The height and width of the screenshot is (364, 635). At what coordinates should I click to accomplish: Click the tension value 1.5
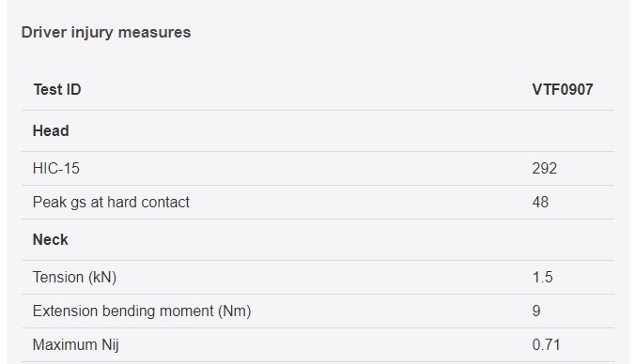(x=542, y=278)
